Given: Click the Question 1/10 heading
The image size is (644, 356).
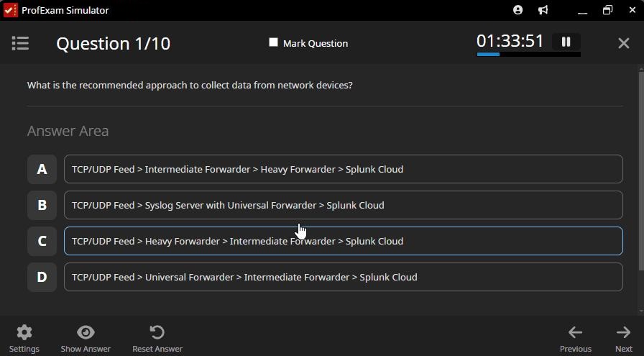Looking at the screenshot, I should 114,44.
